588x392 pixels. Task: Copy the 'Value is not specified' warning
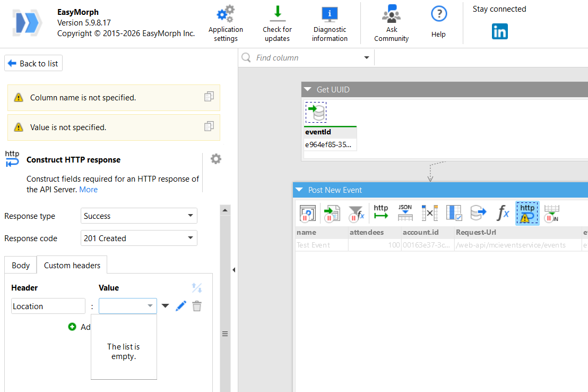click(x=209, y=126)
